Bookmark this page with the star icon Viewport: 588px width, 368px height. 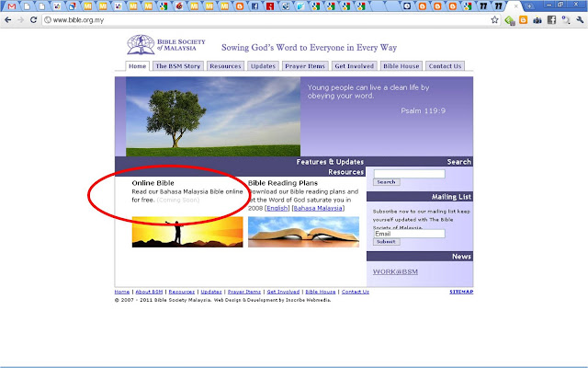494,20
